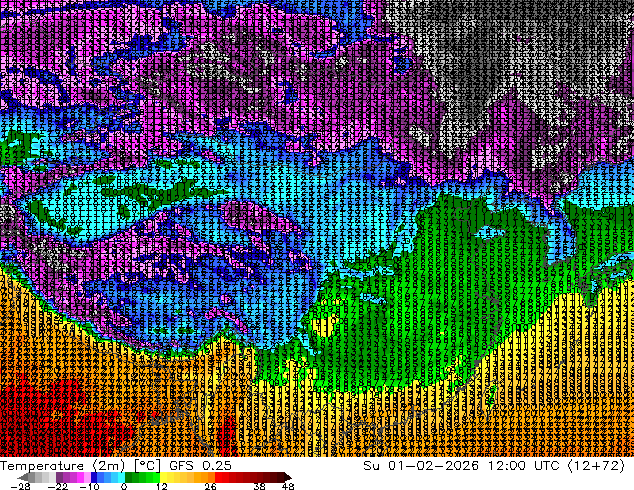
Task: Click the 'Temperature (2m) [°C]' title text
Action: (80, 466)
